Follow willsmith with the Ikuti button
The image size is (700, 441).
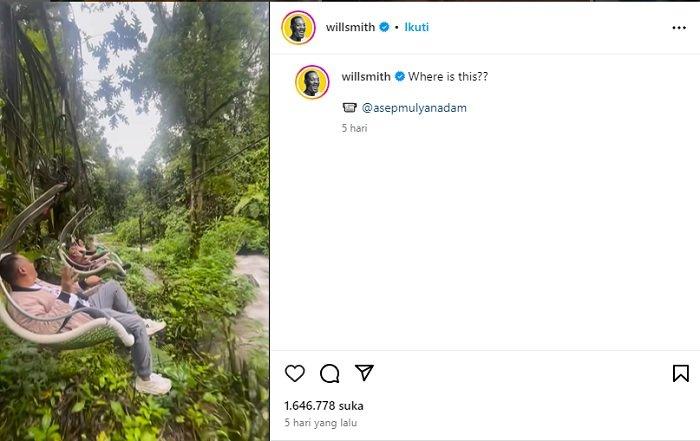coord(415,27)
